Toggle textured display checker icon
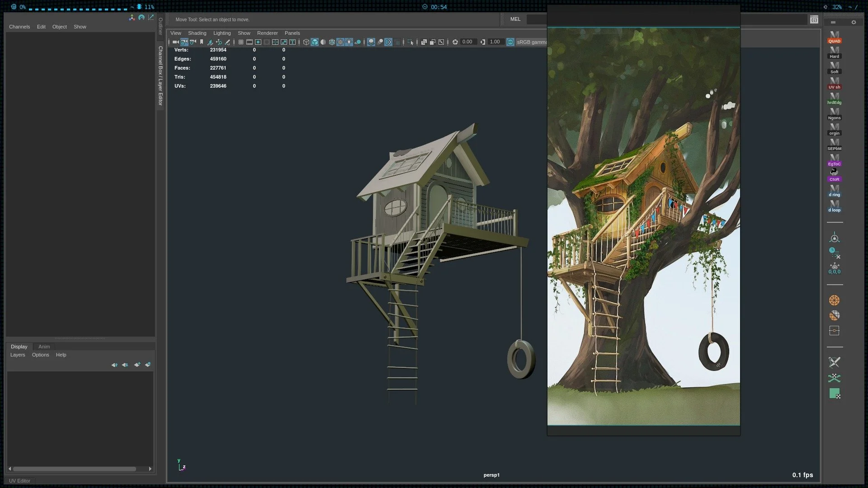 [x=340, y=42]
